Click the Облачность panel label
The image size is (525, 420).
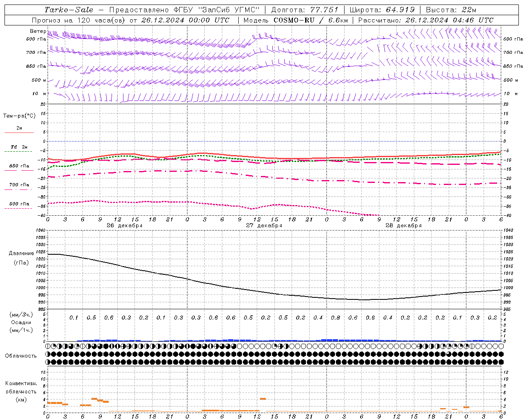coord(21,356)
